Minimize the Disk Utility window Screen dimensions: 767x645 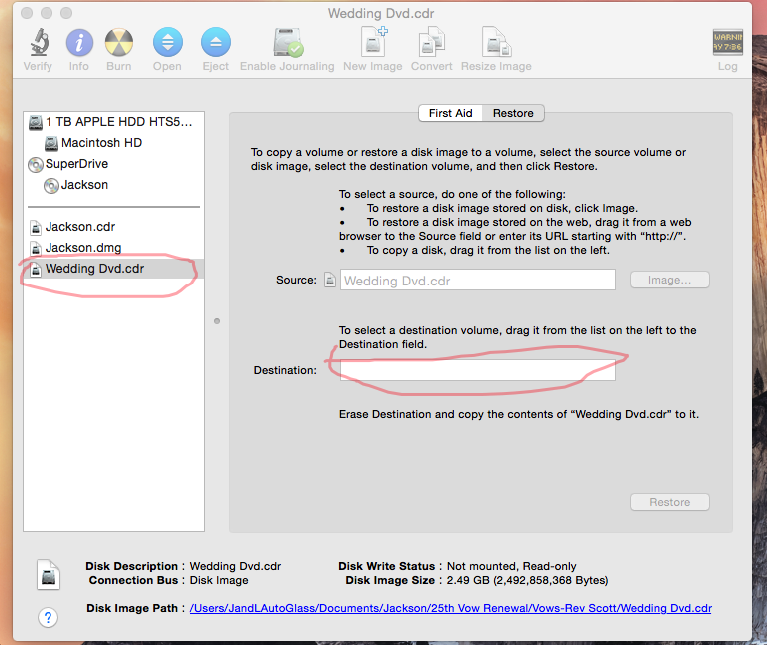(46, 13)
